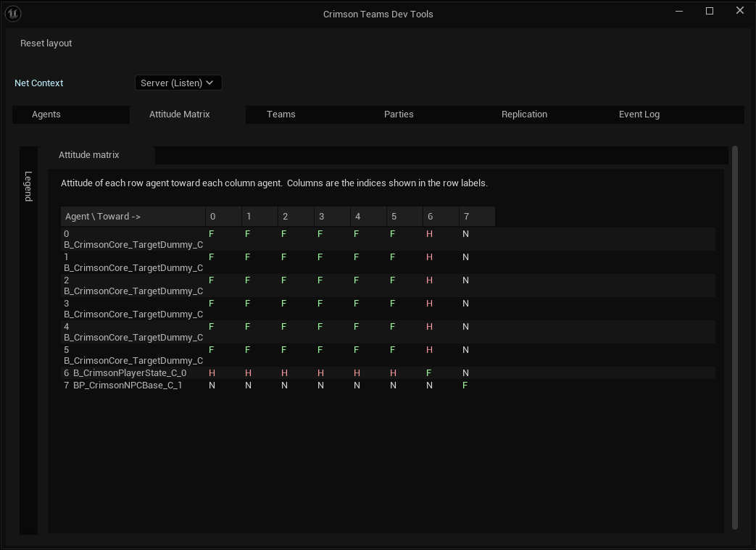Click the Net Context label
Viewport: 756px width, 550px height.
[x=38, y=83]
